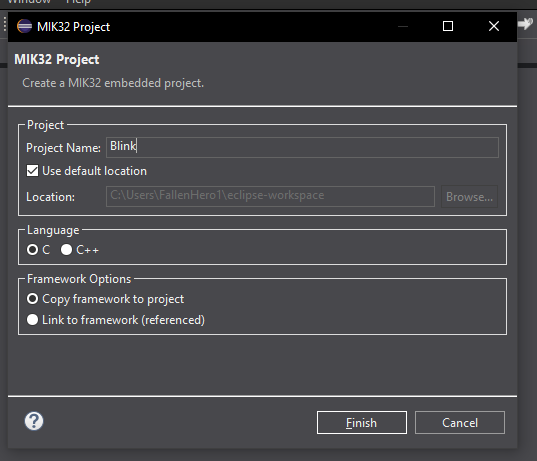Viewport: 537px width, 461px height.
Task: Close the MIK32 Project dialog with X
Action: point(494,26)
